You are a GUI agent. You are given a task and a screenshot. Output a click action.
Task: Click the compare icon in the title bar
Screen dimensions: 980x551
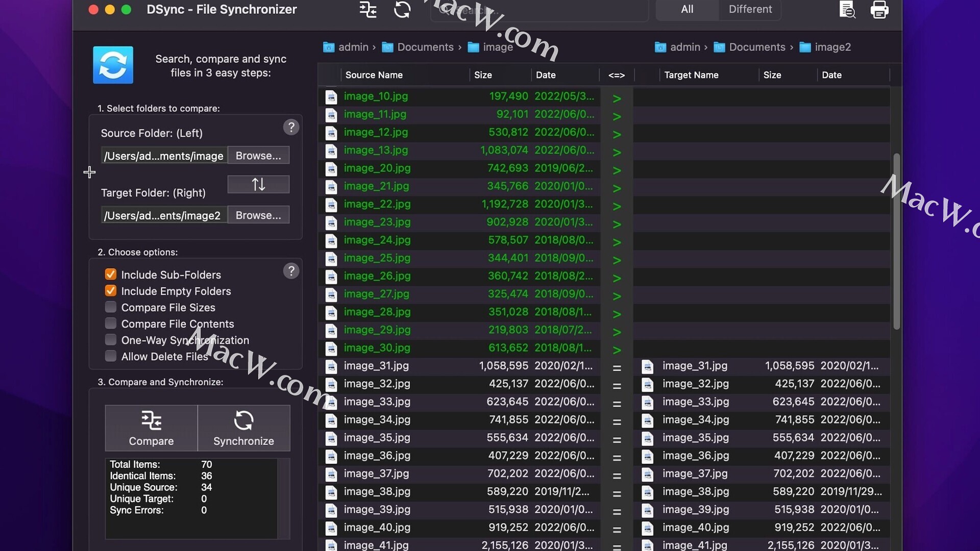(368, 10)
